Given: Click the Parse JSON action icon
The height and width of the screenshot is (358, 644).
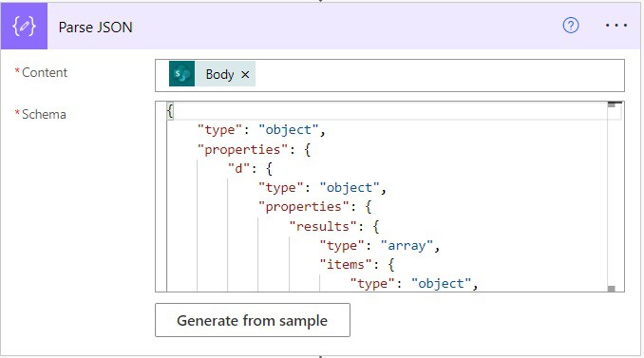Looking at the screenshot, I should coord(24,26).
